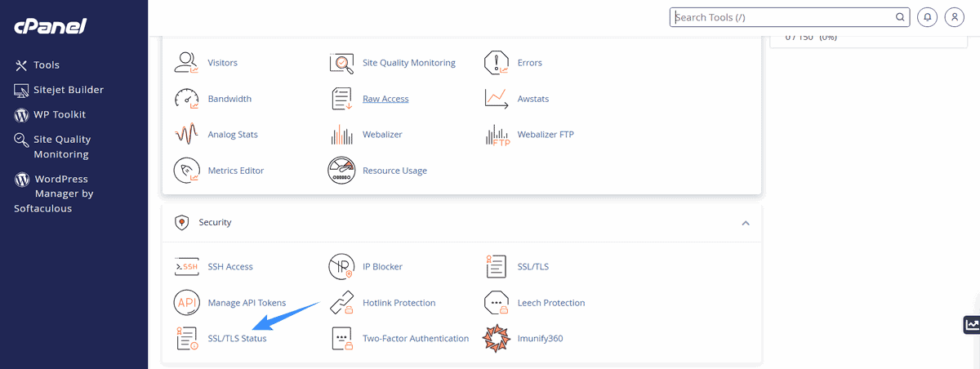Click the Awstats link

pyautogui.click(x=533, y=99)
